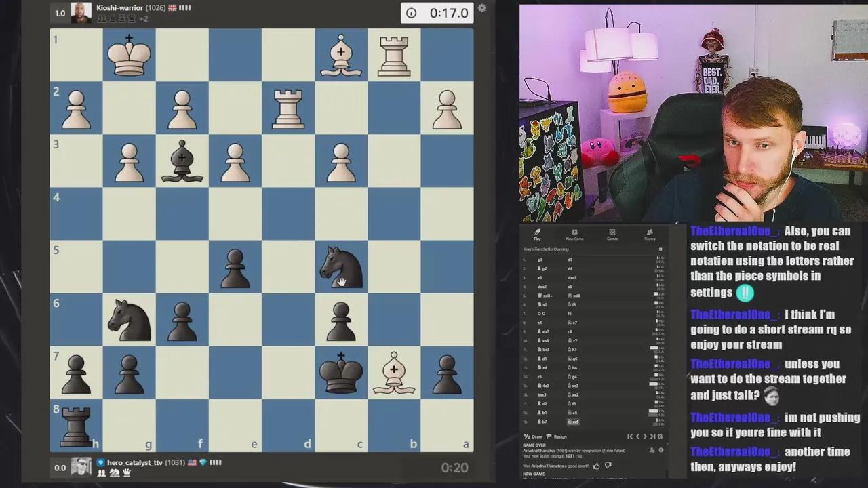The image size is (868, 488).
Task: Click the white pawn on a2
Action: click(447, 108)
